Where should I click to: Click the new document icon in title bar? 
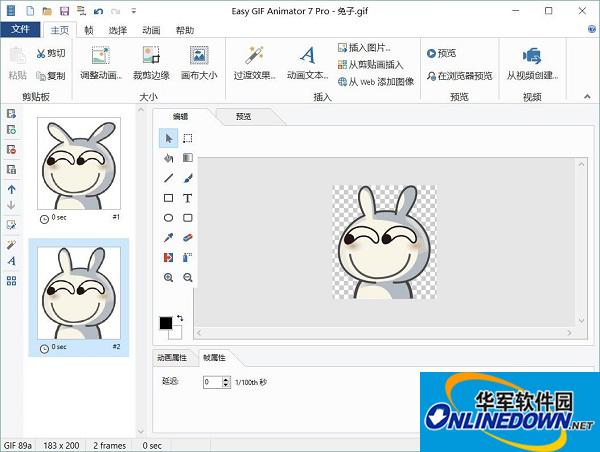[30, 11]
